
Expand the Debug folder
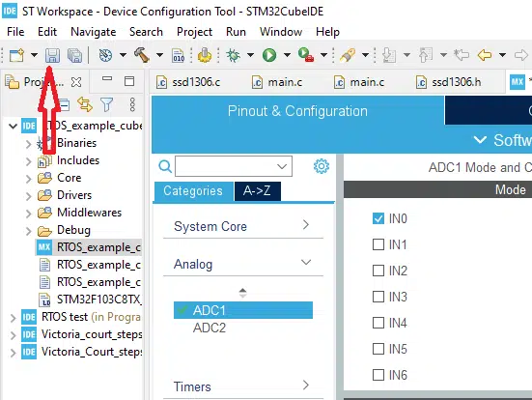point(29,231)
